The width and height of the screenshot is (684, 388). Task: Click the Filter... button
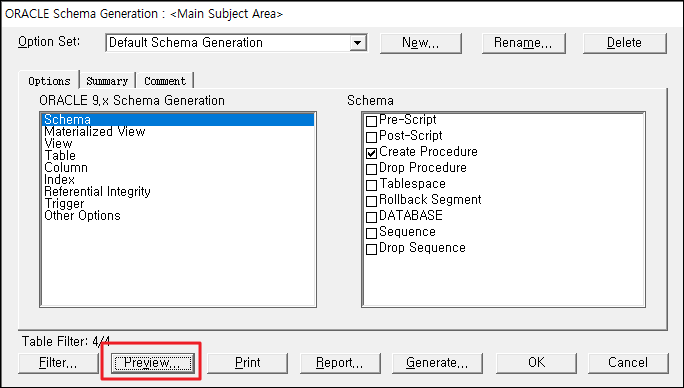coord(58,363)
